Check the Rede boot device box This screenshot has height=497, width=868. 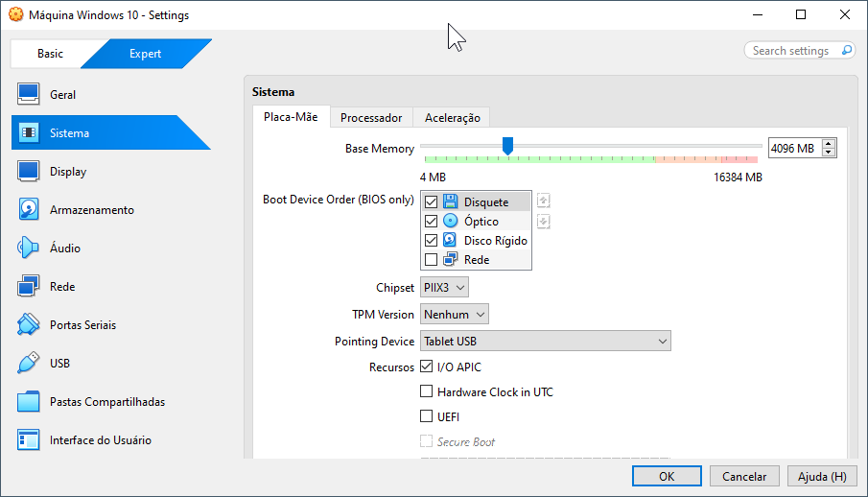pyautogui.click(x=431, y=260)
